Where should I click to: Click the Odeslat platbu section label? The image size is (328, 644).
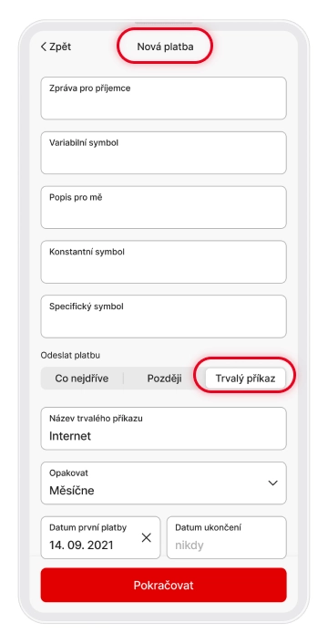[x=70, y=355]
